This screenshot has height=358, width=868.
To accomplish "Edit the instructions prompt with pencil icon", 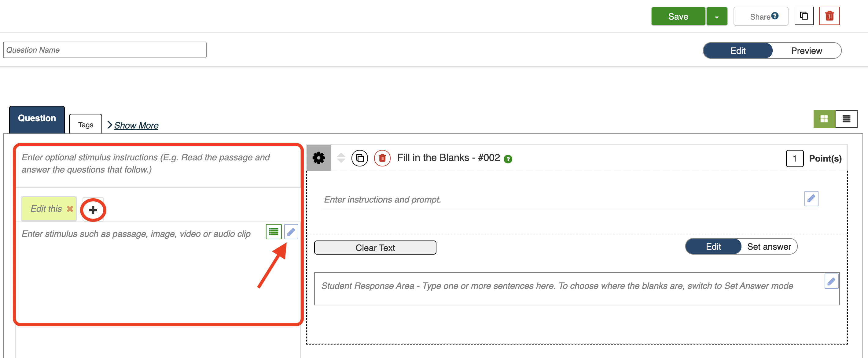I will click(811, 198).
